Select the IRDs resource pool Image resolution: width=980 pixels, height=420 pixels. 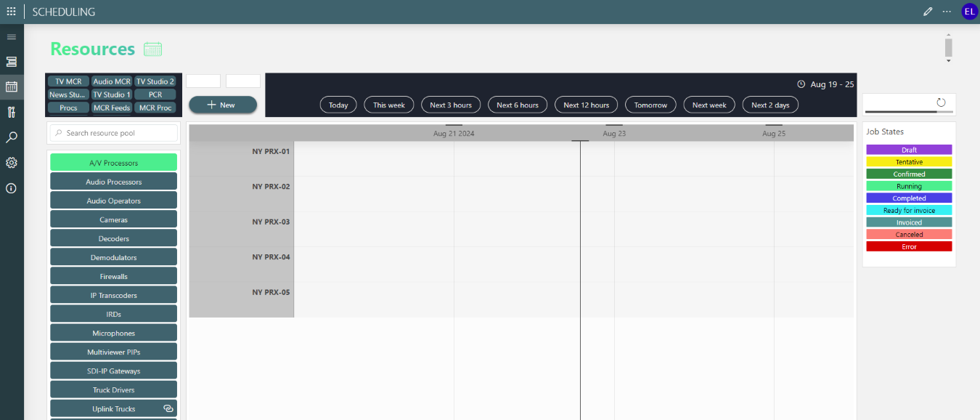(113, 314)
